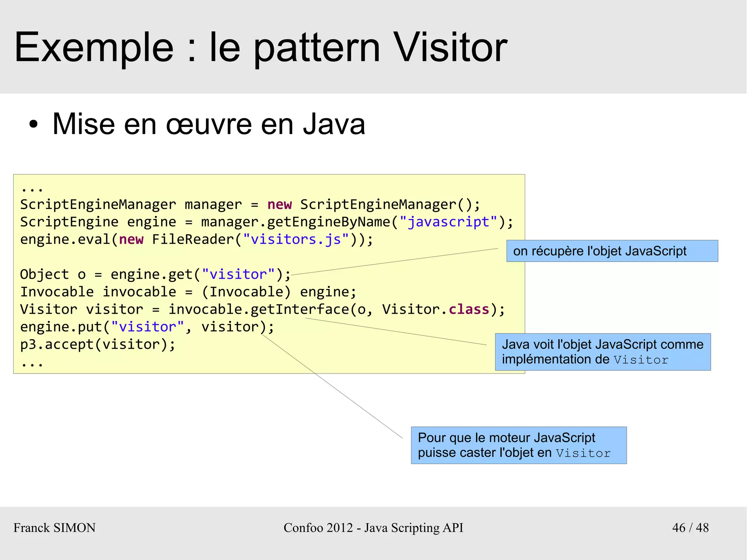
Task: Click the footer author name 'Franck SIMON'
Action: tap(55, 528)
